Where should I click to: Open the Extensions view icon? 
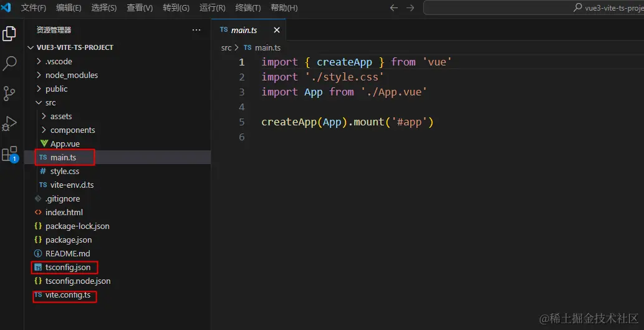pyautogui.click(x=10, y=153)
